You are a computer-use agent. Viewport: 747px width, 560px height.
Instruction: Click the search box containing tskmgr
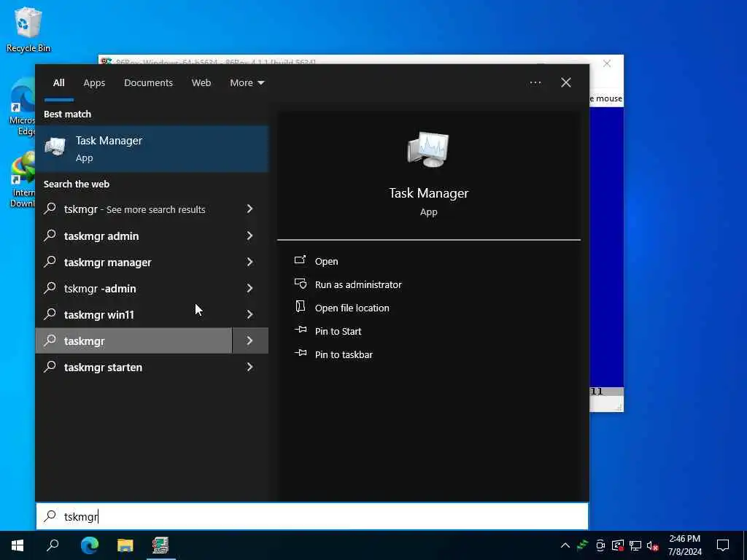pyautogui.click(x=312, y=516)
